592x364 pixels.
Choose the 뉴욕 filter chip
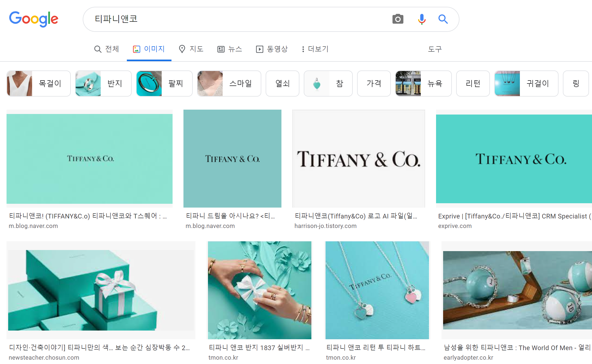tap(423, 84)
